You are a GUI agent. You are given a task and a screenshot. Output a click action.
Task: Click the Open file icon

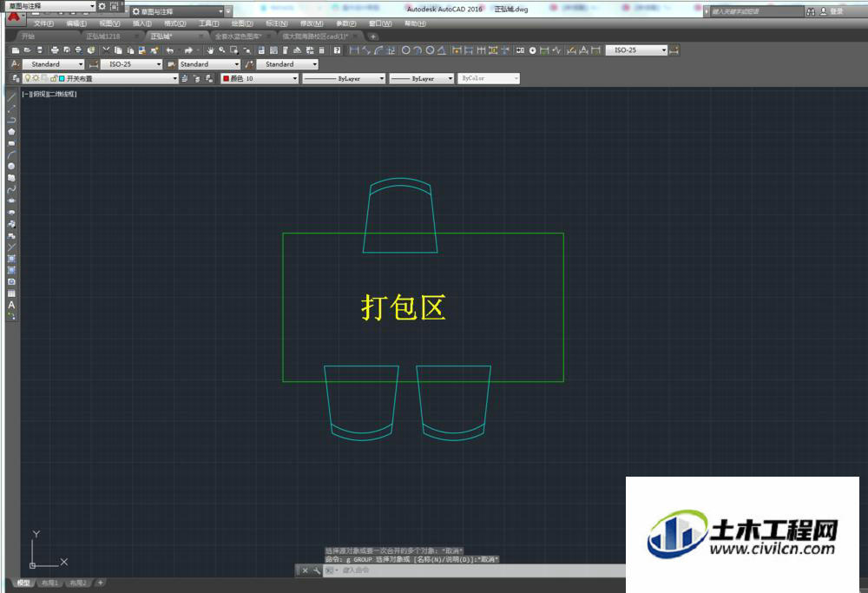pos(27,50)
